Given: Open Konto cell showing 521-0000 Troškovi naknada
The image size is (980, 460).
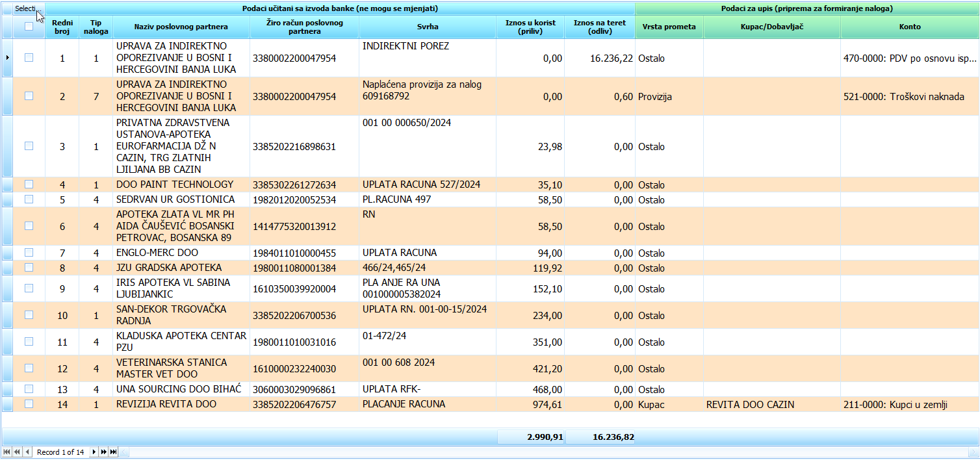Looking at the screenshot, I should click(909, 97).
